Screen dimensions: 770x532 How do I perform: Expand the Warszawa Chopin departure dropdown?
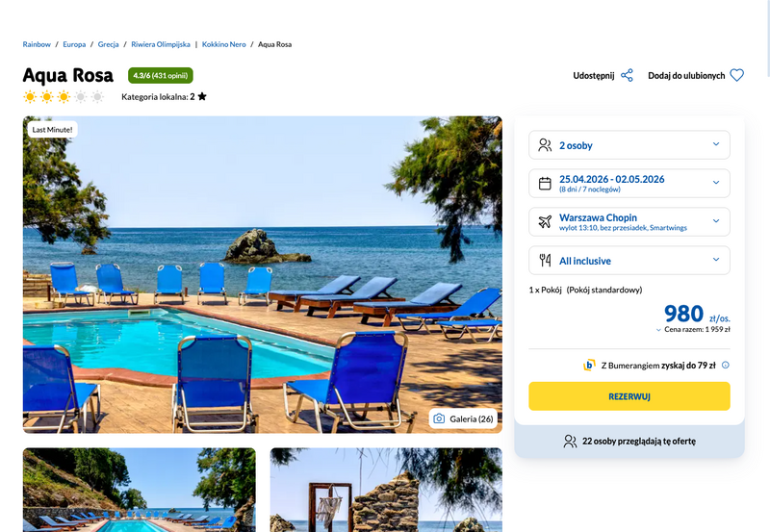[629, 221]
